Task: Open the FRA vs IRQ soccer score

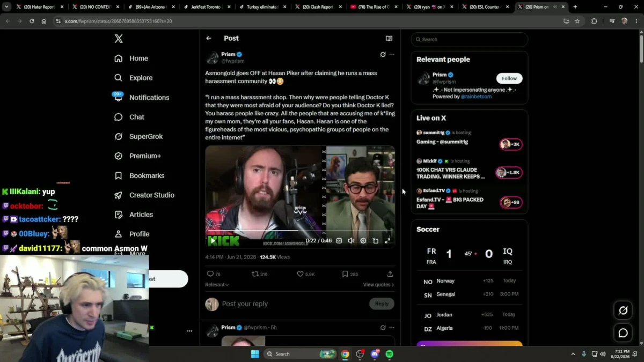Action: click(x=470, y=255)
